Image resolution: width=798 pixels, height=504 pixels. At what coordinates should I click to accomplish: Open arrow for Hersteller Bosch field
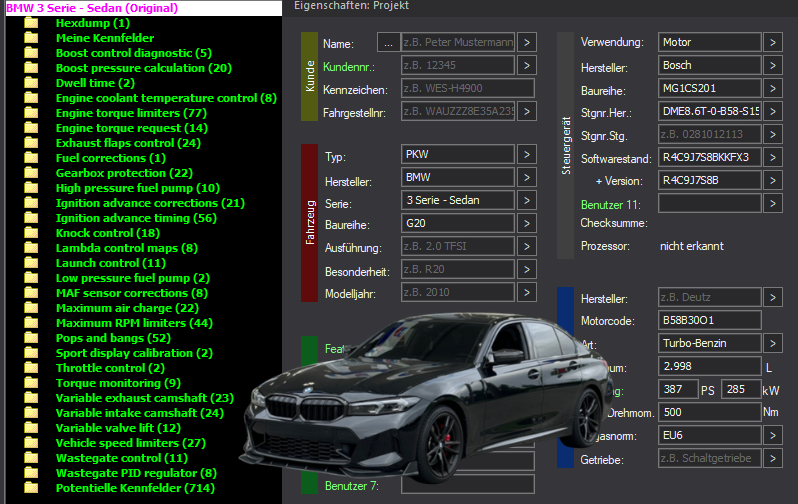(x=773, y=65)
